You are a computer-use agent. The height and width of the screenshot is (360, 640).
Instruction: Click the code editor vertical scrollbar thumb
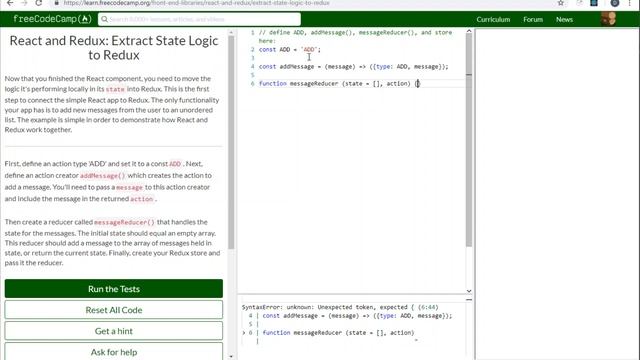pos(469,140)
